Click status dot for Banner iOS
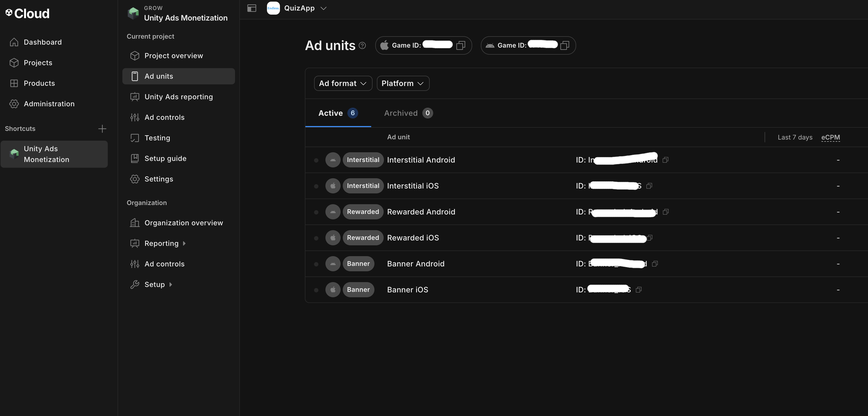The height and width of the screenshot is (416, 868). [x=316, y=290]
